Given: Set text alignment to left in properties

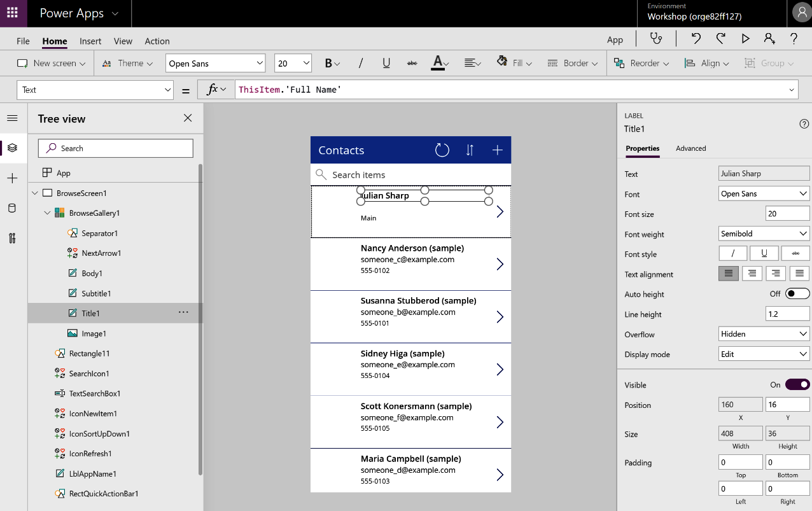Looking at the screenshot, I should [729, 274].
